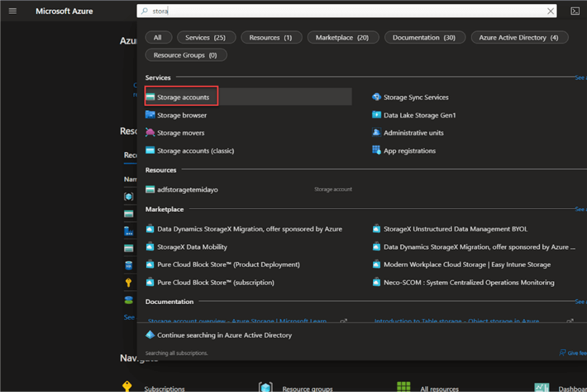Click the Storage accounts service icon
Image resolution: width=587 pixels, height=392 pixels.
pyautogui.click(x=150, y=97)
